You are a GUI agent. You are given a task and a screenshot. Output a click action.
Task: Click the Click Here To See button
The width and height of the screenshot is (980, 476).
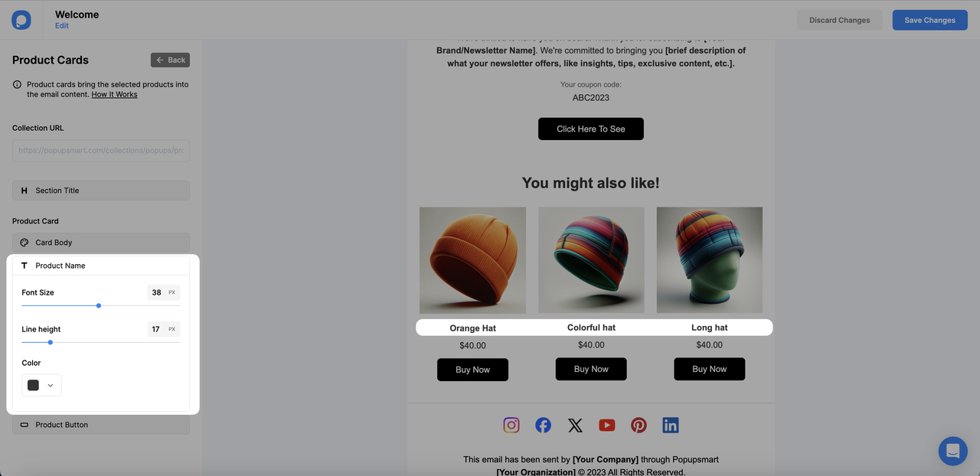pyautogui.click(x=591, y=129)
